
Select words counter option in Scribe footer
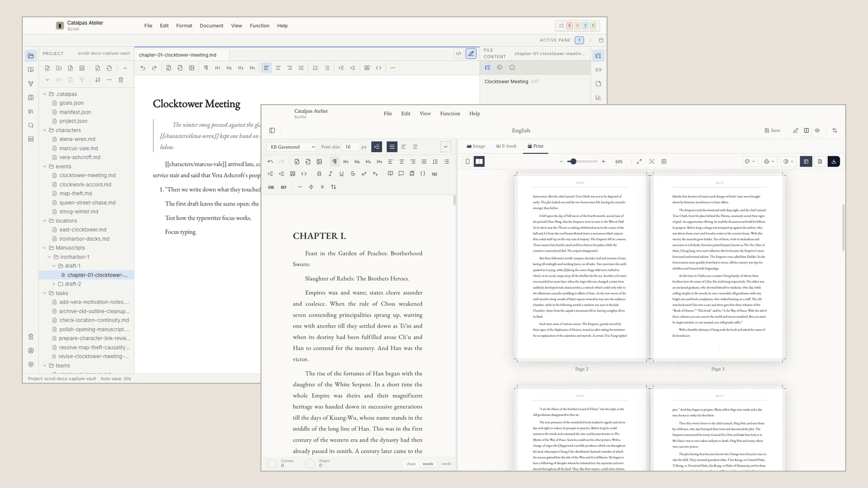click(428, 464)
